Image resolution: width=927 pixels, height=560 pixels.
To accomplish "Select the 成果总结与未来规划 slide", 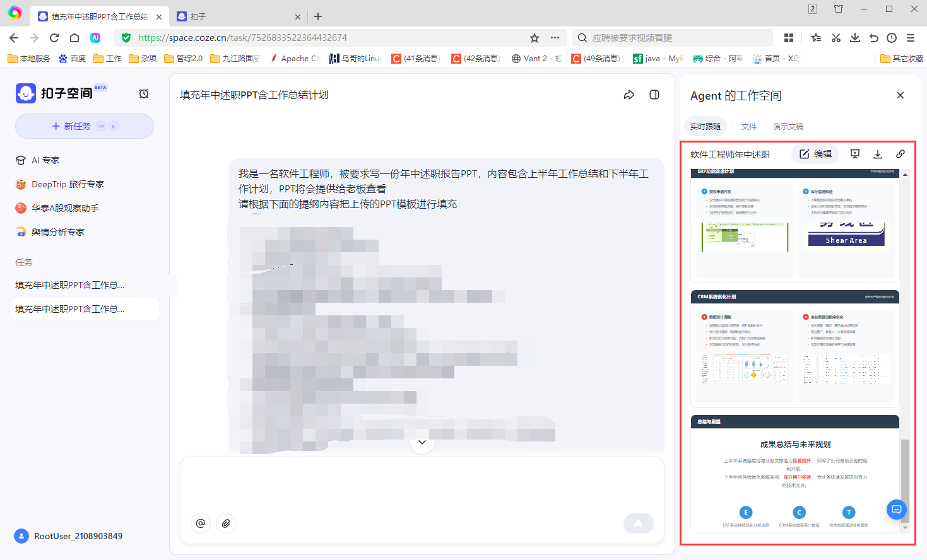I will pos(795,474).
